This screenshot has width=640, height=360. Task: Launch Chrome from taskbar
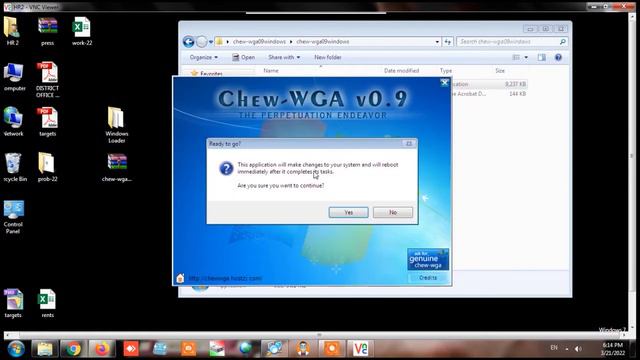[x=73, y=349]
